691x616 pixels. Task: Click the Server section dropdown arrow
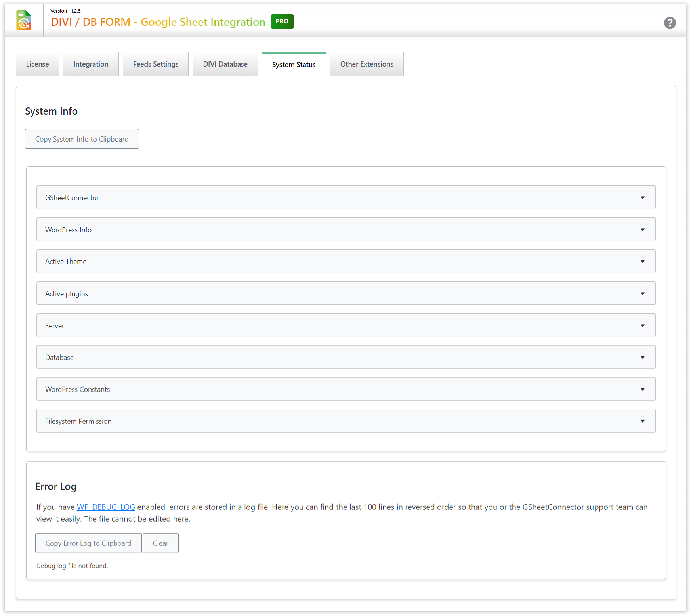[x=642, y=326]
